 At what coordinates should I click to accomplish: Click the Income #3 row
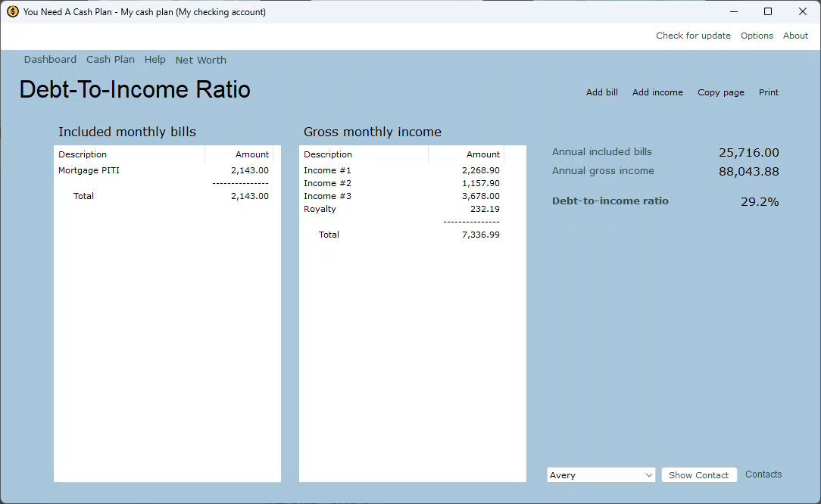coord(327,196)
